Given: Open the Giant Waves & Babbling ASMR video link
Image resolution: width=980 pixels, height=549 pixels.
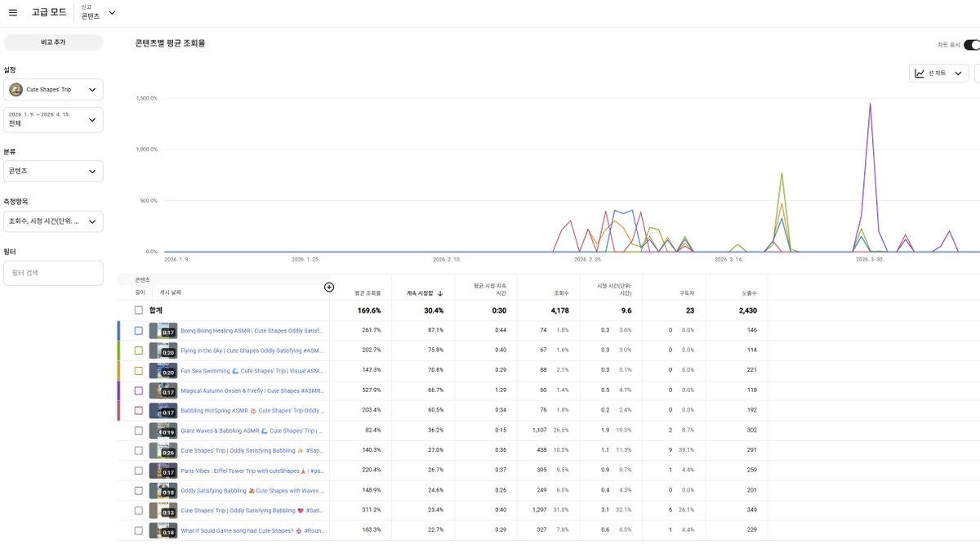Looking at the screenshot, I should tap(252, 431).
